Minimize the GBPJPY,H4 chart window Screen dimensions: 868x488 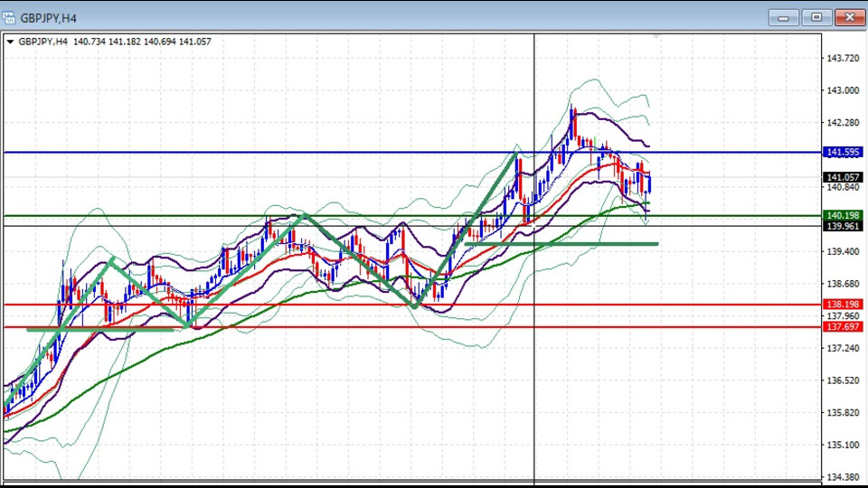783,18
